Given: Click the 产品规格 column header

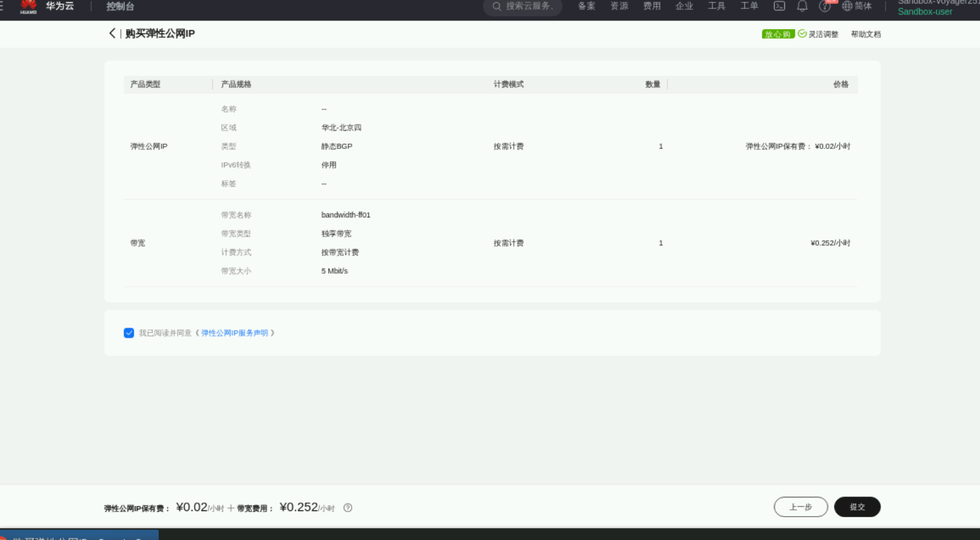Looking at the screenshot, I should coord(236,84).
